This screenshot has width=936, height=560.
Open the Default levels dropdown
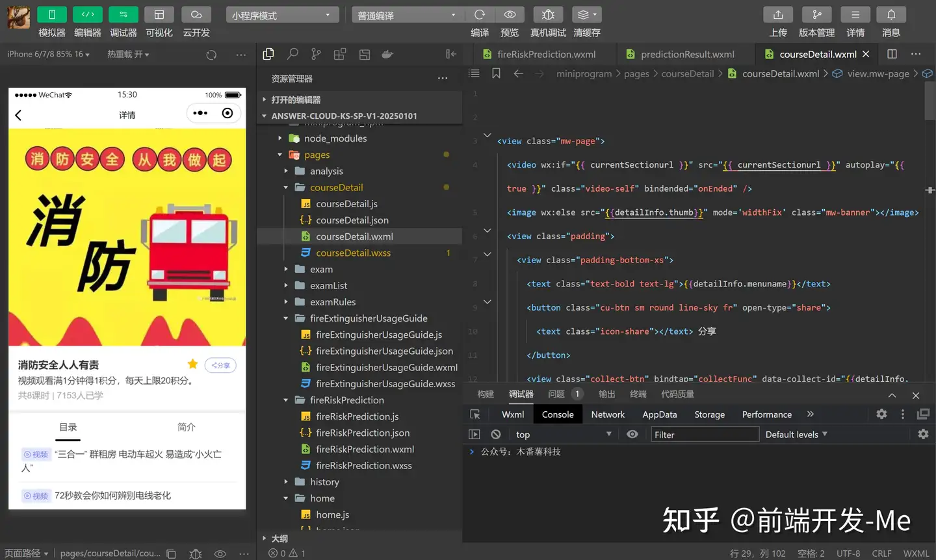tap(796, 434)
